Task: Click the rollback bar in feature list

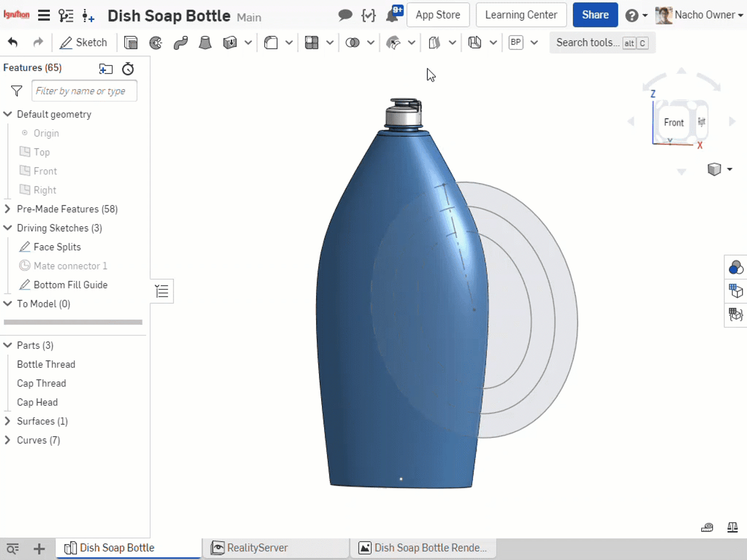Action: [73, 322]
